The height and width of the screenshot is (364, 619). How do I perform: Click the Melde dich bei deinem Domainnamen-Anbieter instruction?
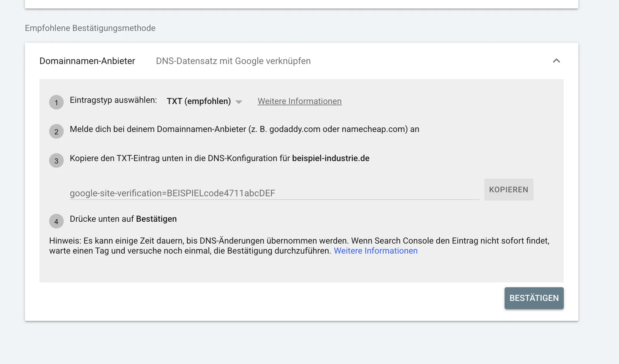(x=245, y=129)
